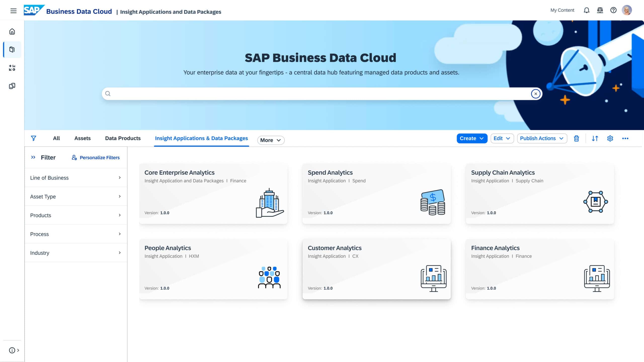Open the More tab menu

point(271,140)
